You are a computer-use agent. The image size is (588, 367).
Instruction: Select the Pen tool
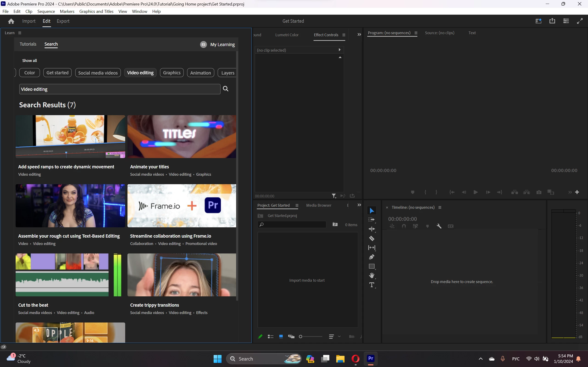click(x=371, y=257)
